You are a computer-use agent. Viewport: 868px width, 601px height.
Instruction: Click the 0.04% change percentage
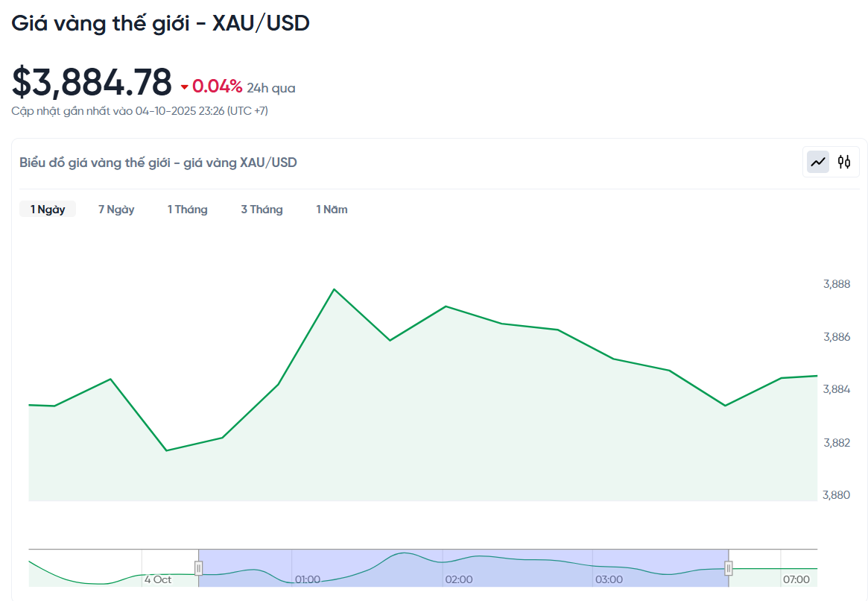click(218, 87)
